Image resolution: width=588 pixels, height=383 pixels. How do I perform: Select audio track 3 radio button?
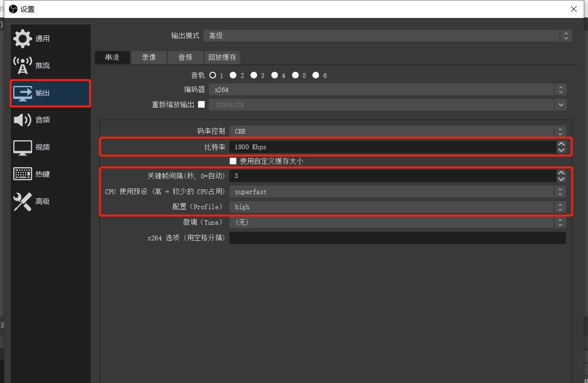pyautogui.click(x=254, y=75)
